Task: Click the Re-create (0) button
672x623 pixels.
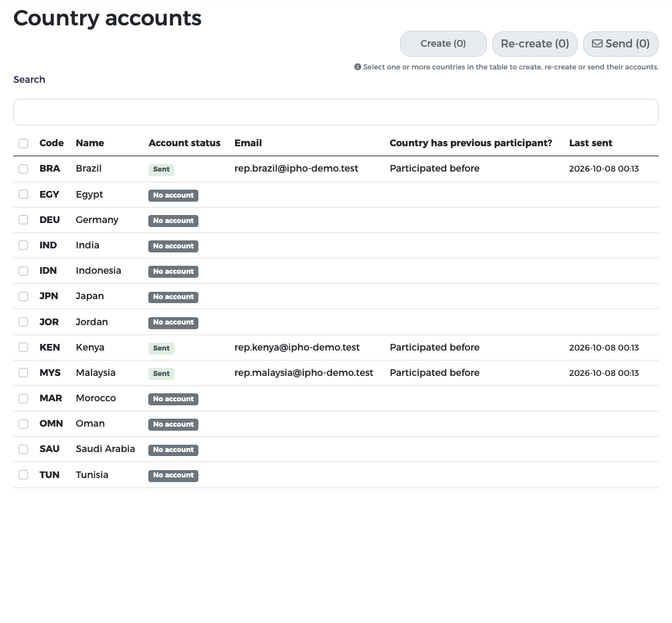Action: point(535,43)
